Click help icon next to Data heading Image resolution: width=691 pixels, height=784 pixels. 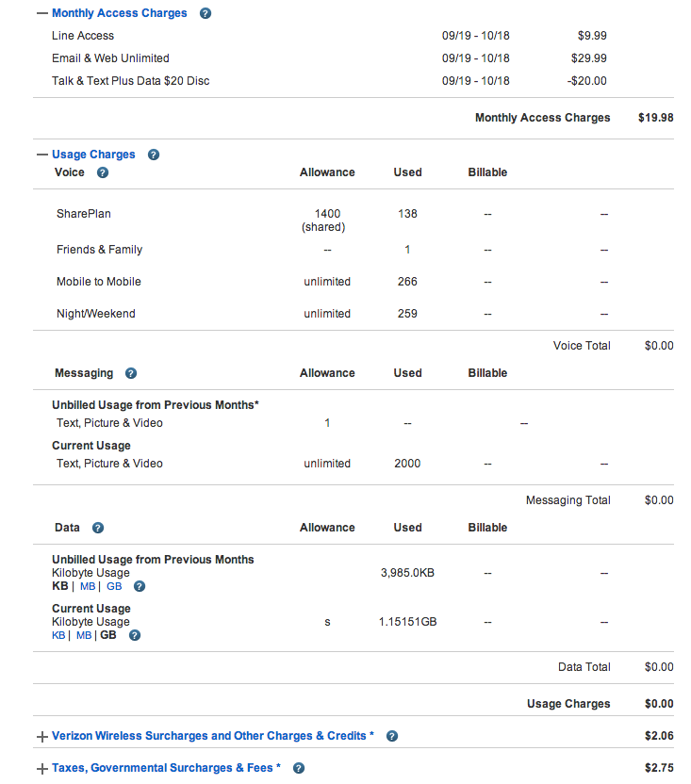[98, 528]
